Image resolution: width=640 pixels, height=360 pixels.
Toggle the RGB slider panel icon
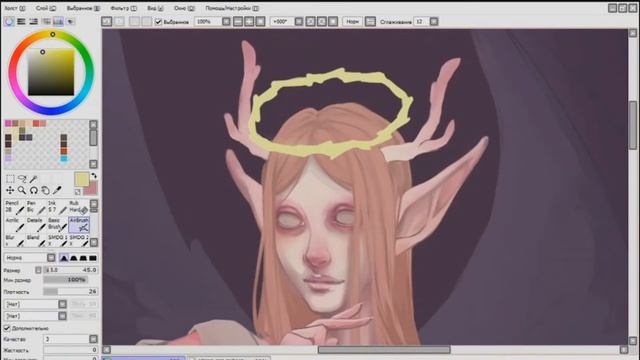tap(21, 21)
